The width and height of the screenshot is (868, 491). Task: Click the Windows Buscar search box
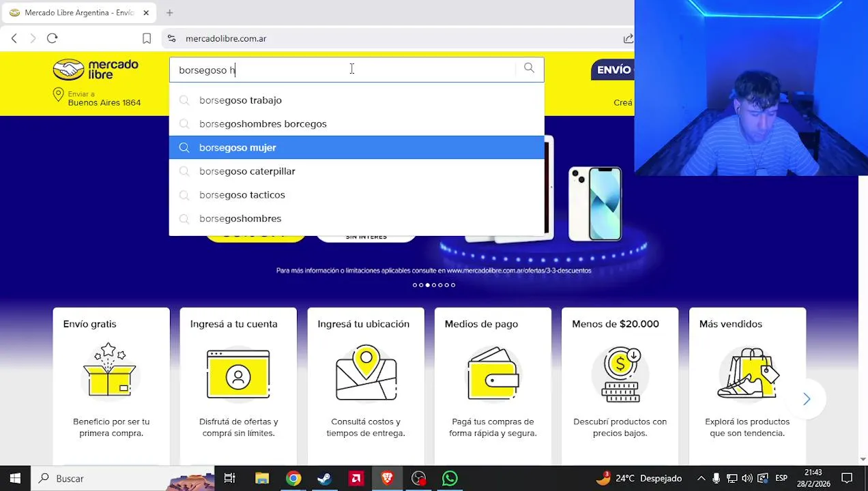click(x=123, y=478)
